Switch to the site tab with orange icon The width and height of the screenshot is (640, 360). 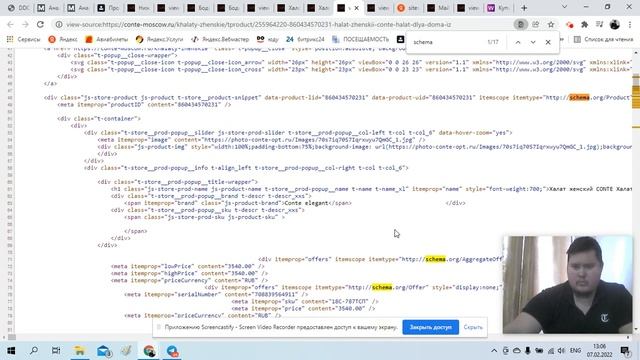[408, 8]
